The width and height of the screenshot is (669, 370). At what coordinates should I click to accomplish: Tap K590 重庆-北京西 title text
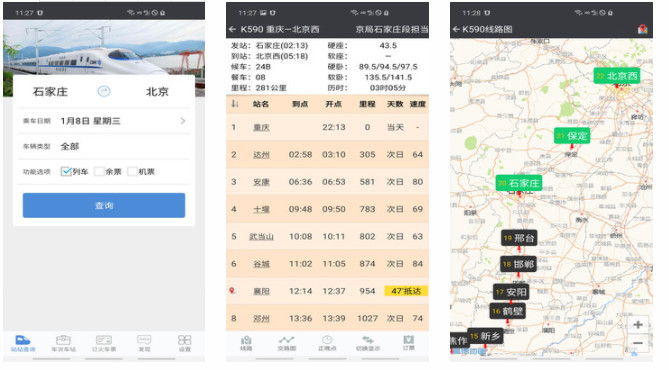(280, 29)
